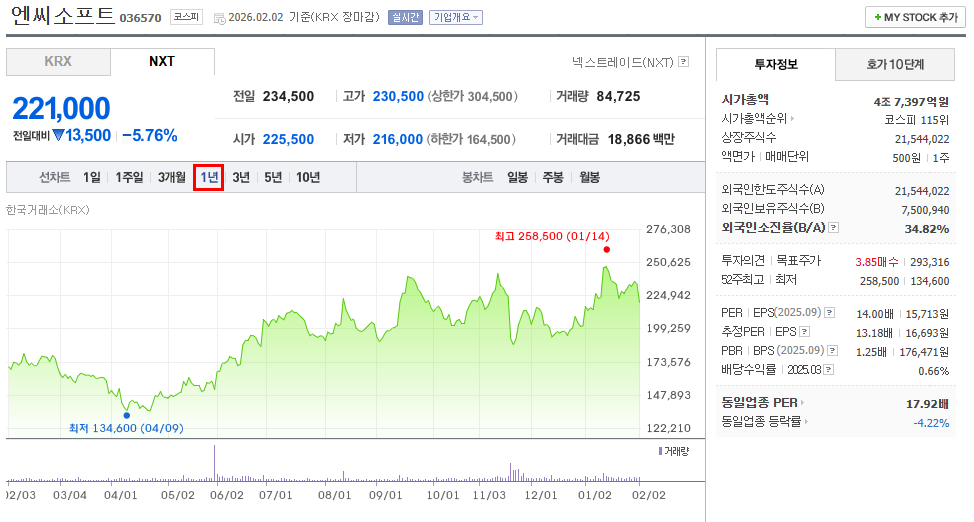The height and width of the screenshot is (522, 974).
Task: Click the 0.66% dividend yield value
Action: (934, 371)
